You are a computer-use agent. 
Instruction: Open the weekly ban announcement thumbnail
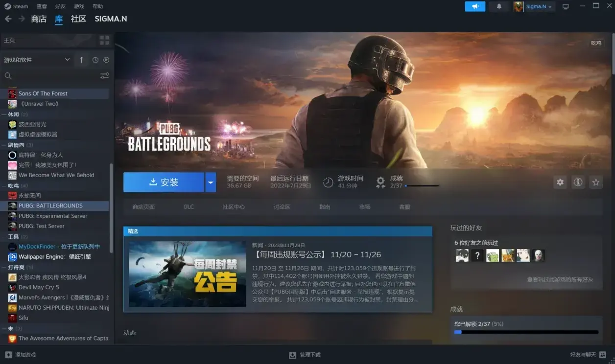coord(187,274)
